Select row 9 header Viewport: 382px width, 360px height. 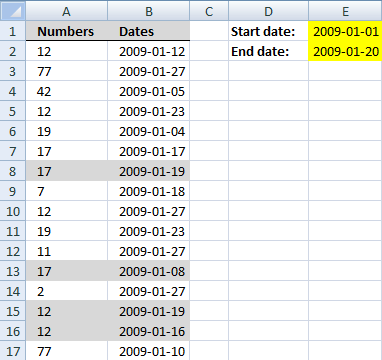13,191
